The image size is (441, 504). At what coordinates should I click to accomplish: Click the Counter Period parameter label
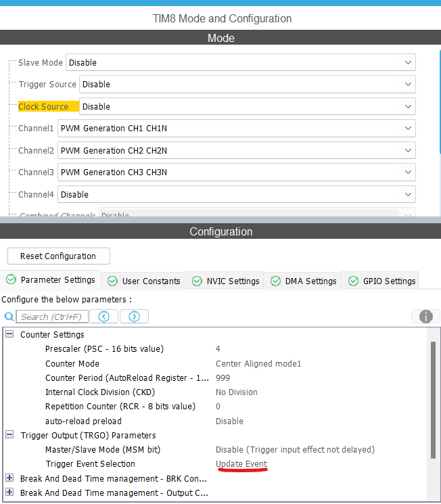click(127, 378)
